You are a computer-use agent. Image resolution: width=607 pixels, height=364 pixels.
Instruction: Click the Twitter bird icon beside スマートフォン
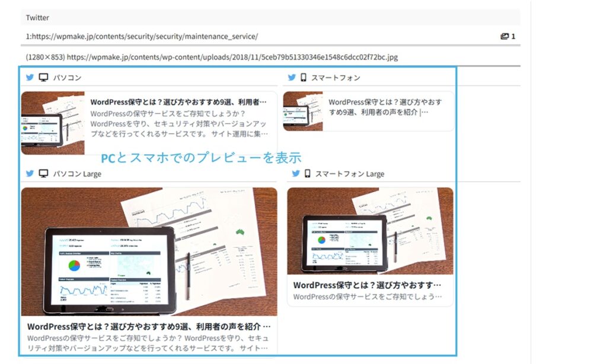pos(291,77)
